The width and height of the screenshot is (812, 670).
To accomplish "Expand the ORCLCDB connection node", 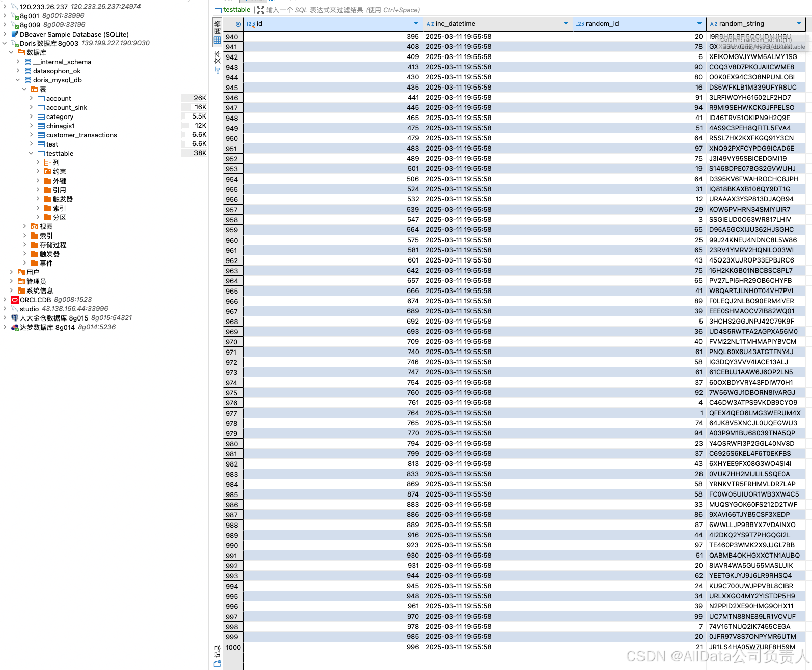I will pyautogui.click(x=5, y=300).
